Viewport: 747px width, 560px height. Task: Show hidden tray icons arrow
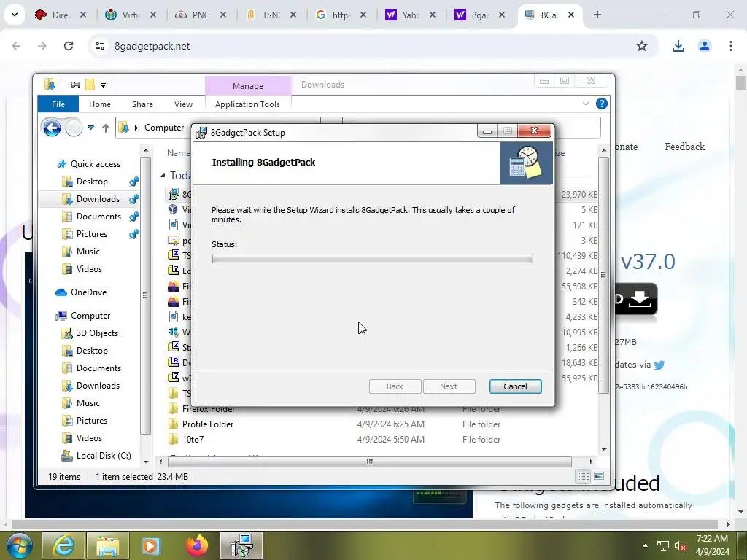tap(645, 545)
